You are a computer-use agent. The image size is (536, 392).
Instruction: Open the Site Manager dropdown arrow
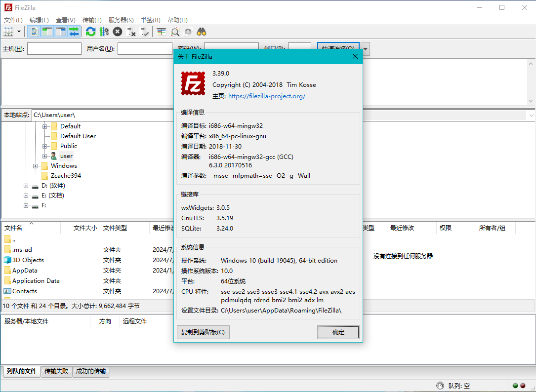click(19, 32)
